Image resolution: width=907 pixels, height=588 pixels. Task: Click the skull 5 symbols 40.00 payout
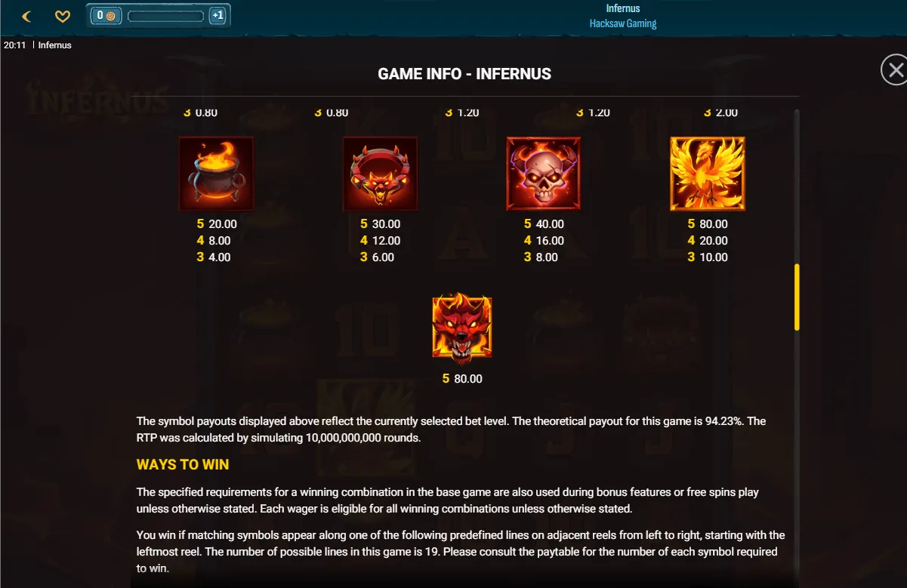coord(544,224)
